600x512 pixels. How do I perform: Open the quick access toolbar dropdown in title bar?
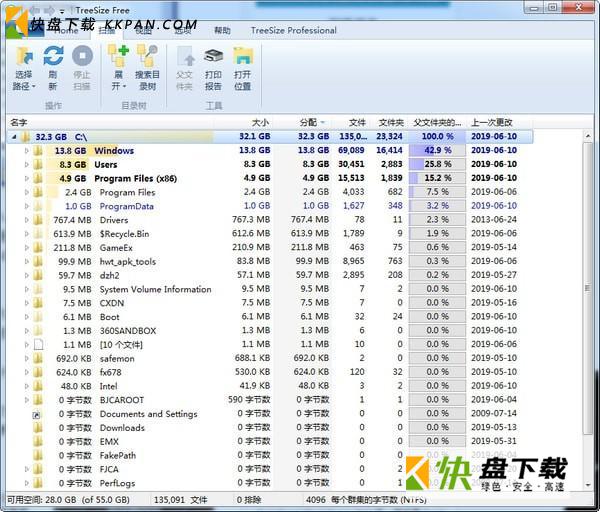62,11
